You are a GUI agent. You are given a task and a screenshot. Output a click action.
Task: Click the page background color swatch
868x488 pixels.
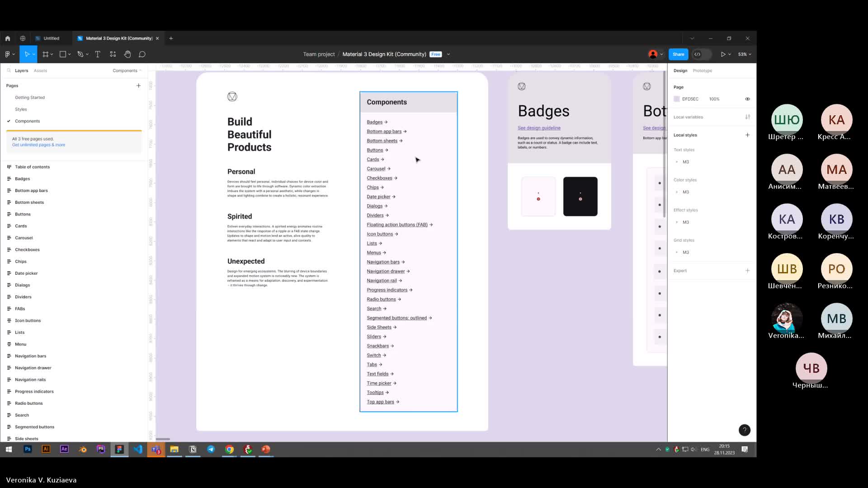click(x=677, y=99)
